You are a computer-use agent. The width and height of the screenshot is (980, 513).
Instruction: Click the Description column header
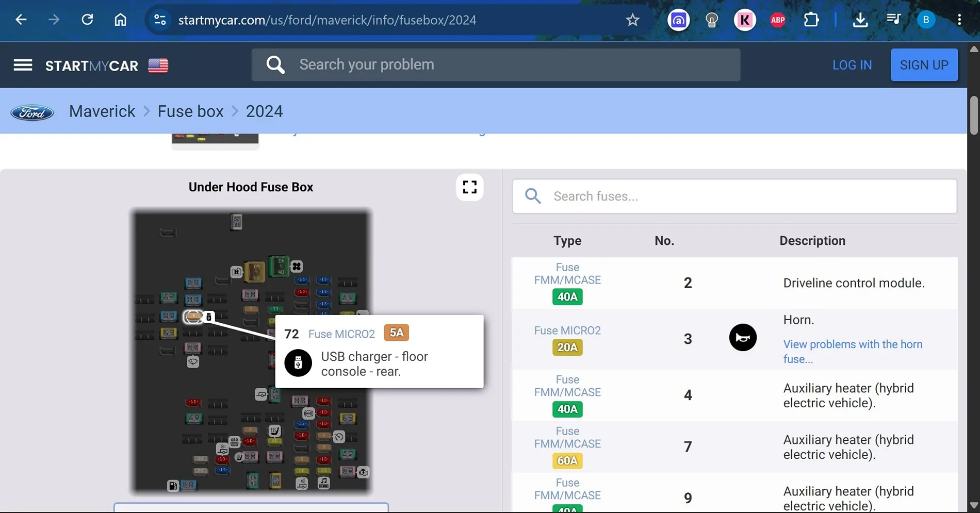812,241
